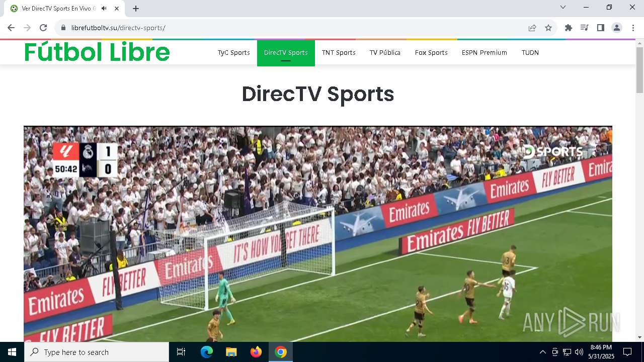Click the DirecTV Sports page heading
This screenshot has width=644, height=362.
318,94
